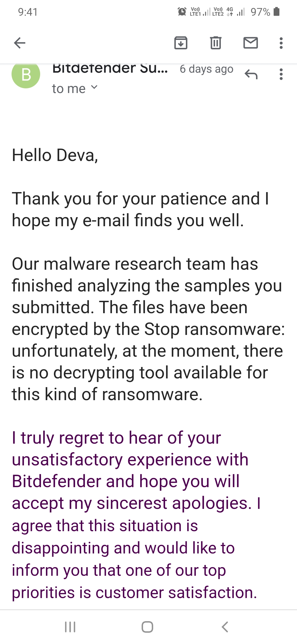Screen dimensions: 297x644
Task: Tap the Bitdefender Su... sender name
Action: point(110,69)
